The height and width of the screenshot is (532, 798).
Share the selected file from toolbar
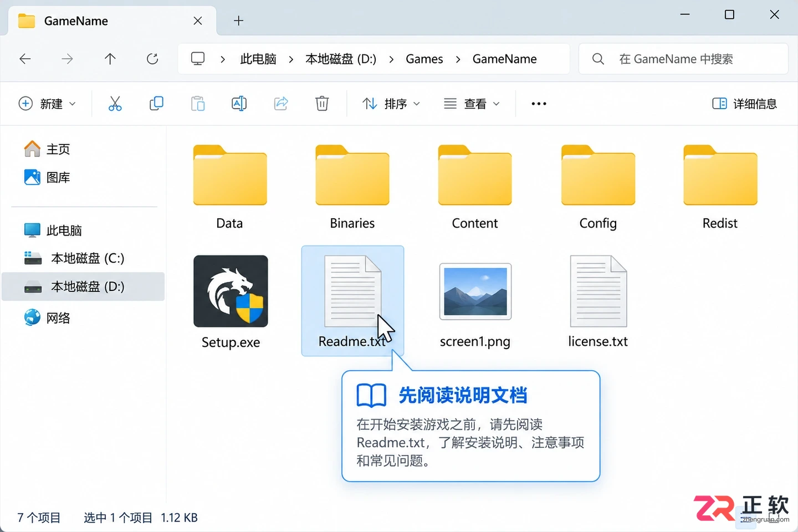click(x=281, y=104)
